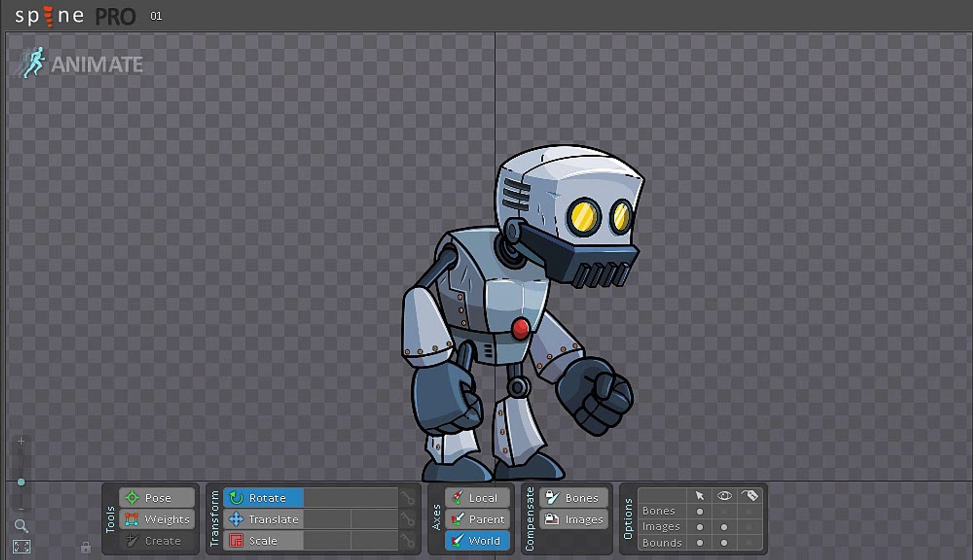Enable Images compensation
Image resolution: width=973 pixels, height=560 pixels.
pyautogui.click(x=573, y=519)
